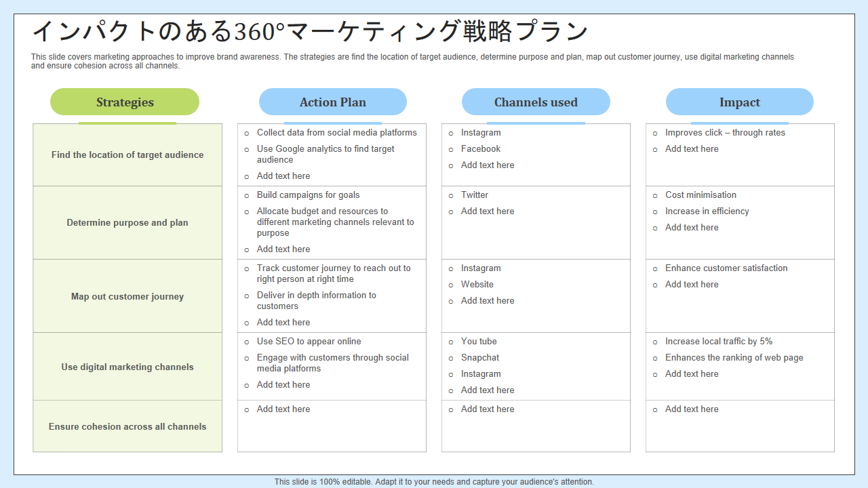Click the Snapchat channel entry
Screen dimensions: 868x488
480,358
